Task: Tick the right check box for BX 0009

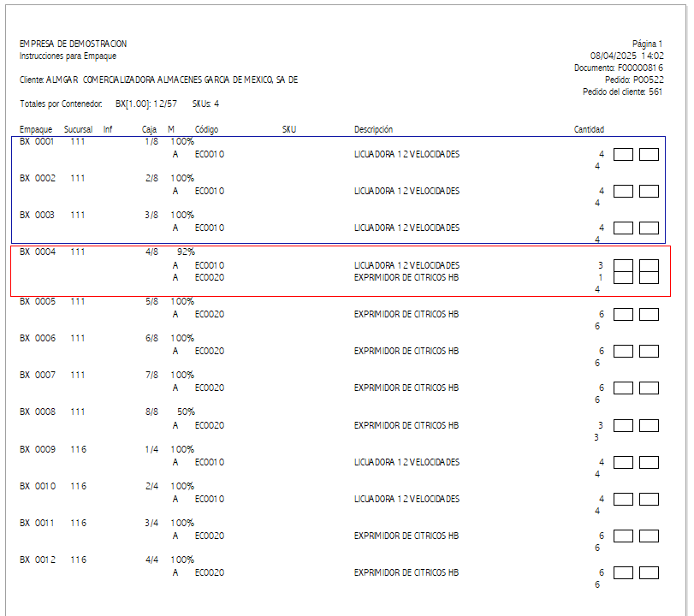Action: pos(649,462)
